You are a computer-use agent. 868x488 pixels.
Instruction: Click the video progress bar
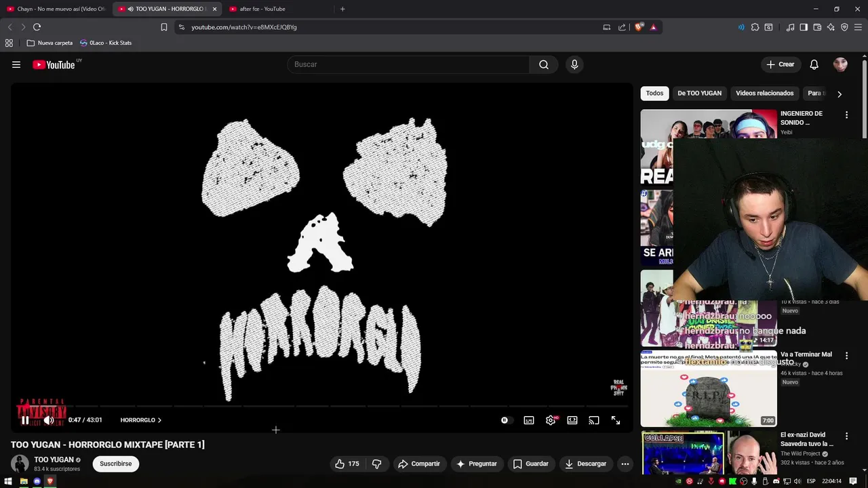pos(321,406)
